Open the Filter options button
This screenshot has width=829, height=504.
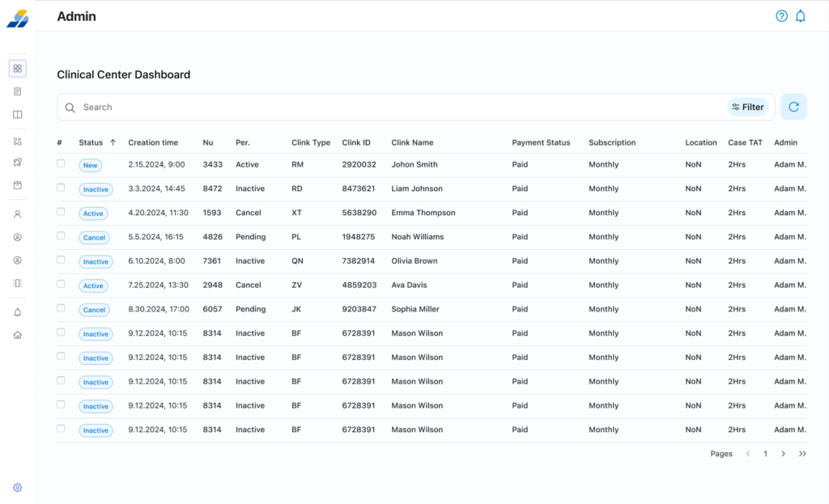[747, 107]
